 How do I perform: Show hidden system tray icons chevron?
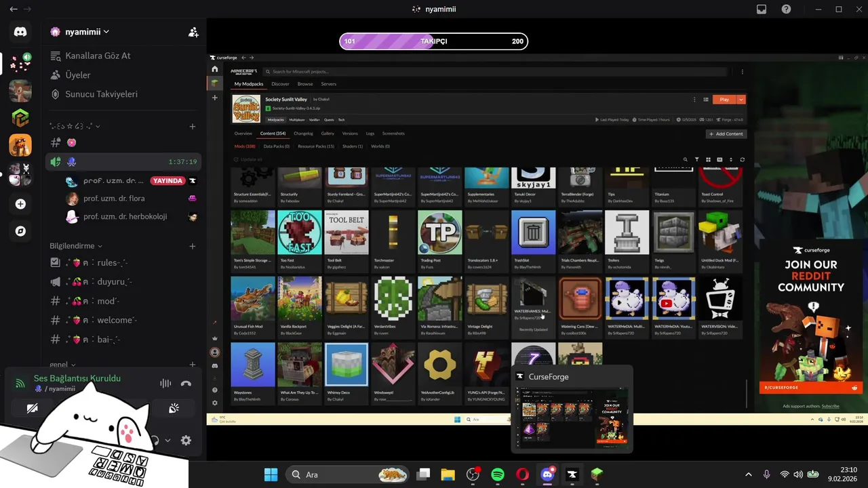click(749, 474)
